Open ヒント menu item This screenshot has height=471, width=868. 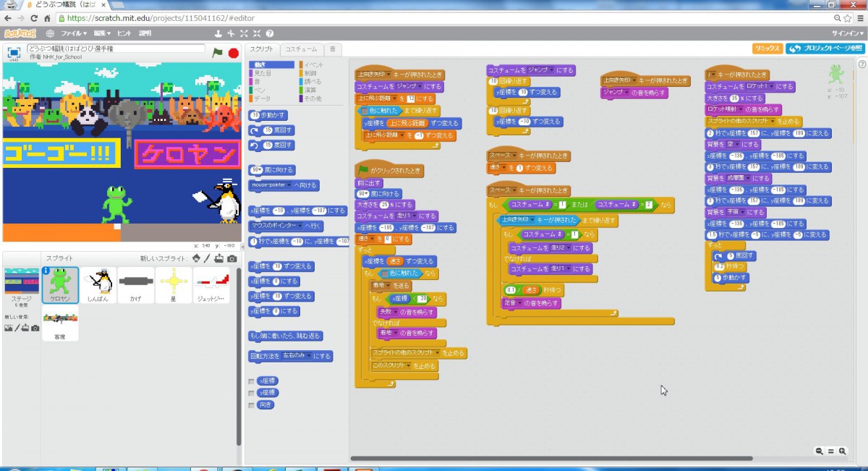click(x=124, y=33)
